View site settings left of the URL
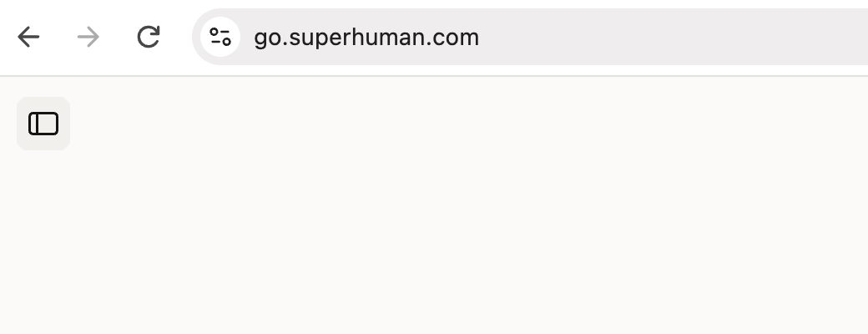This screenshot has width=868, height=334. coord(220,37)
